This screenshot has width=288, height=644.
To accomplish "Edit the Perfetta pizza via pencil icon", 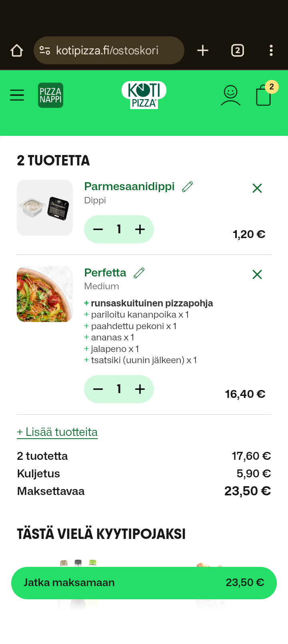I will pyautogui.click(x=139, y=273).
